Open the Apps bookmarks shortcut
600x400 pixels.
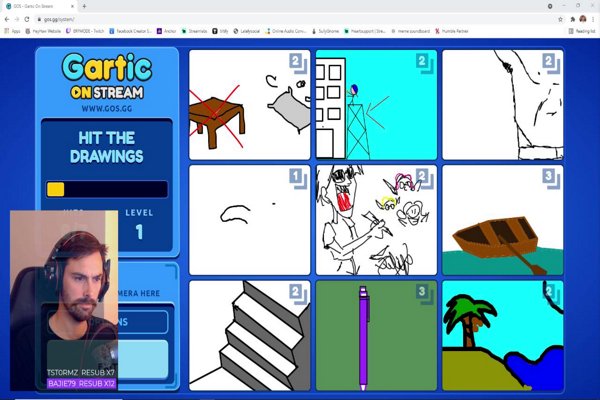tap(12, 31)
